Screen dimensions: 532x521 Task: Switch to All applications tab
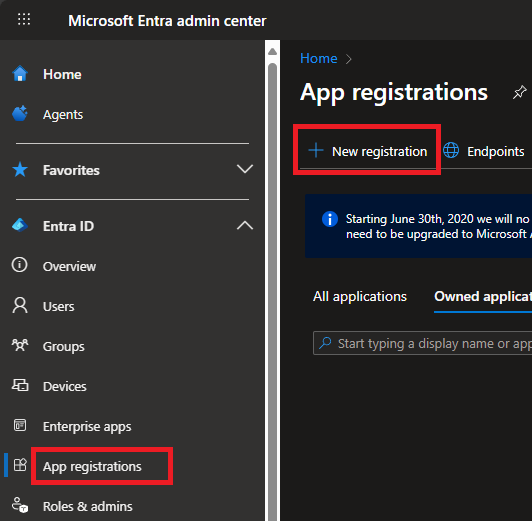point(360,296)
